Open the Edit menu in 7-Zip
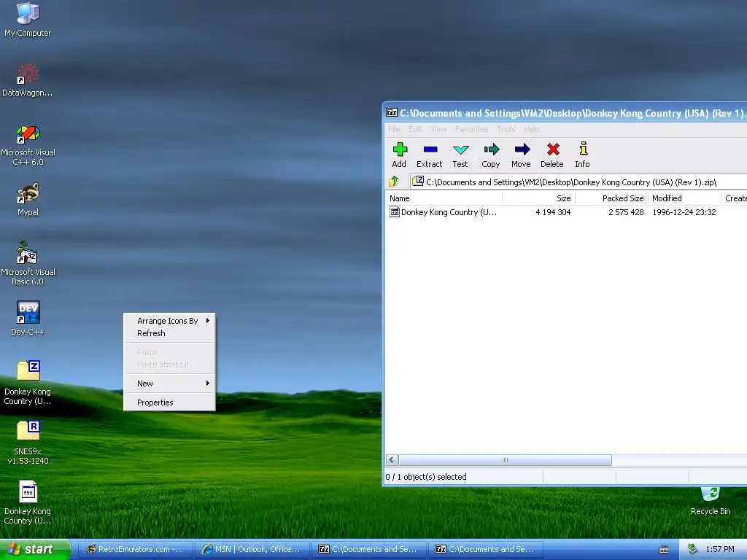The width and height of the screenshot is (747, 560). (x=415, y=129)
